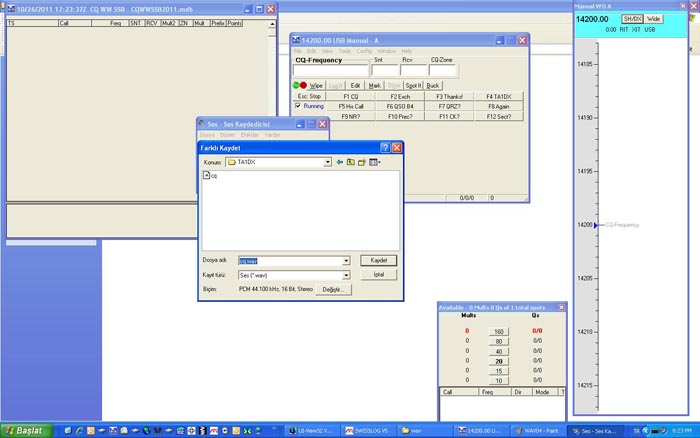Viewport: 700px width, 438px height.
Task: Expand the Konum folder dropdown
Action: (327, 162)
